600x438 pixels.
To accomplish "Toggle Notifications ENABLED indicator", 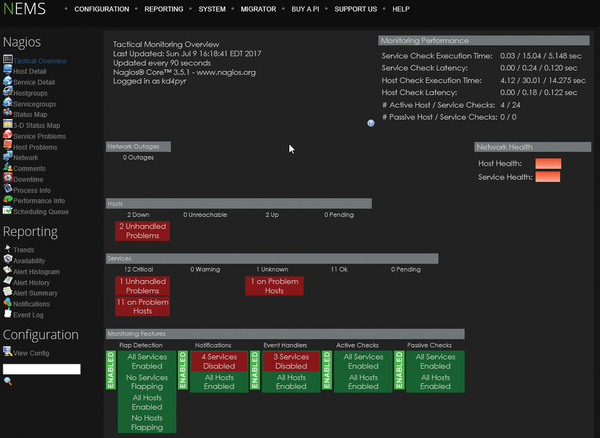I will tap(183, 369).
